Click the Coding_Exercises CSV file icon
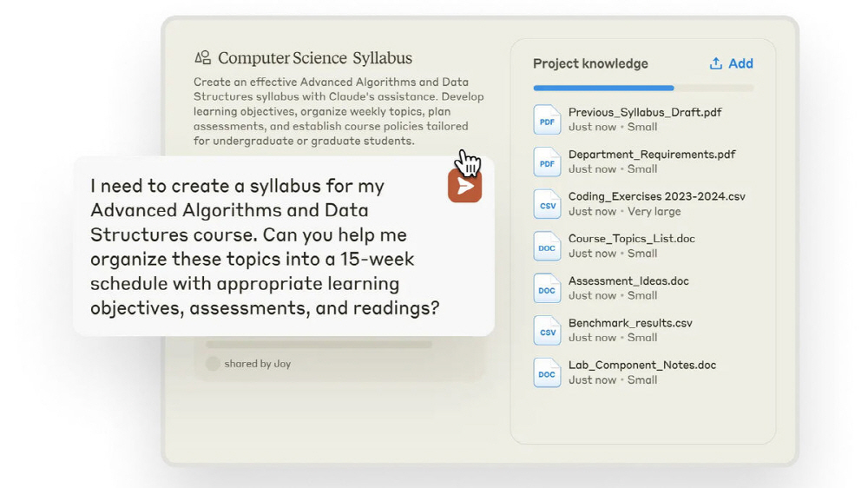This screenshot has width=868, height=488. (547, 204)
